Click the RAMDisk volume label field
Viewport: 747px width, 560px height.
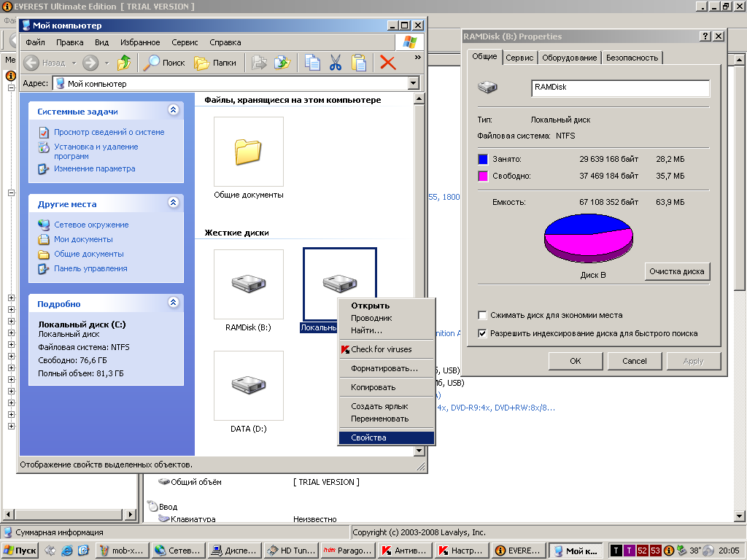point(620,88)
